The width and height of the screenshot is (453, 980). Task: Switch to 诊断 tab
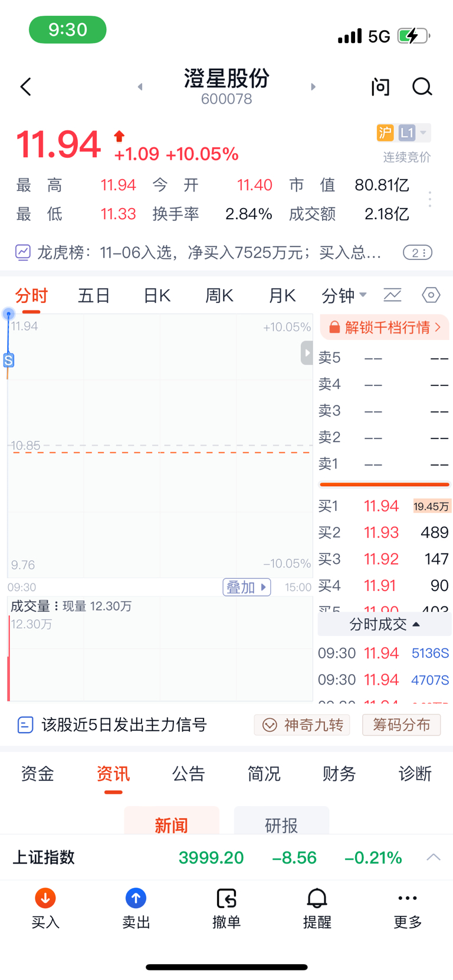click(415, 774)
